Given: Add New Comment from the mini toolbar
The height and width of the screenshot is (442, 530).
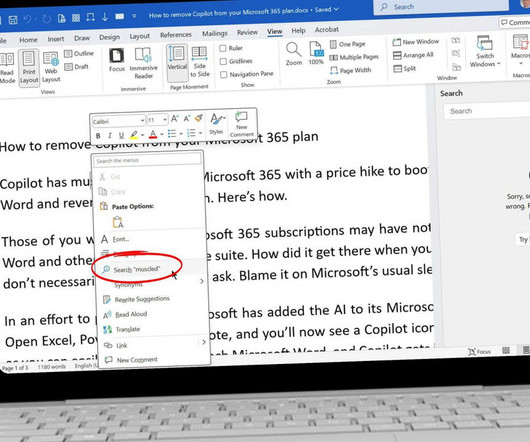Looking at the screenshot, I should tap(241, 124).
